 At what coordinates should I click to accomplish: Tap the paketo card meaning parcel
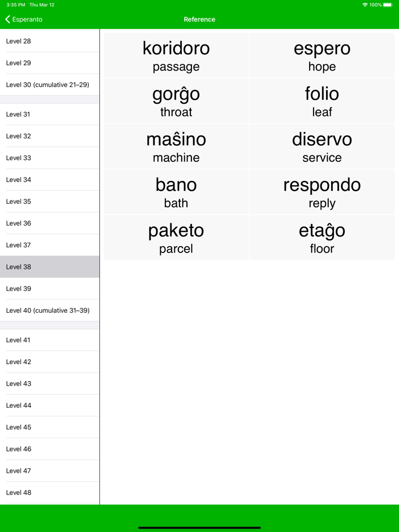(x=176, y=237)
